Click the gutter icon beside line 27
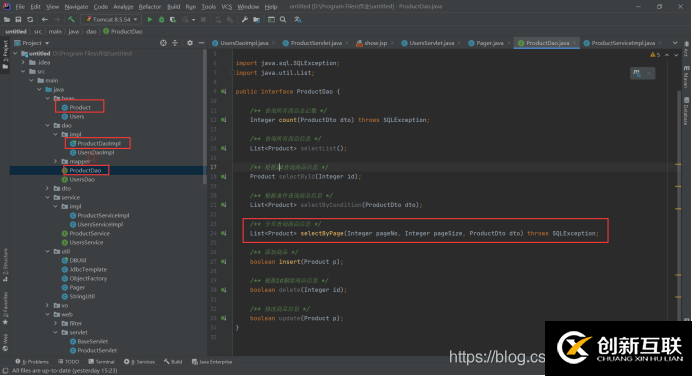Viewport: 692px width, 376px height. [x=224, y=262]
